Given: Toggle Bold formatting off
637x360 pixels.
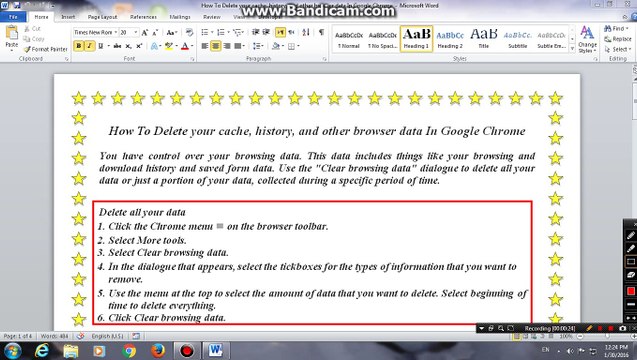Looking at the screenshot, I should tap(78, 46).
